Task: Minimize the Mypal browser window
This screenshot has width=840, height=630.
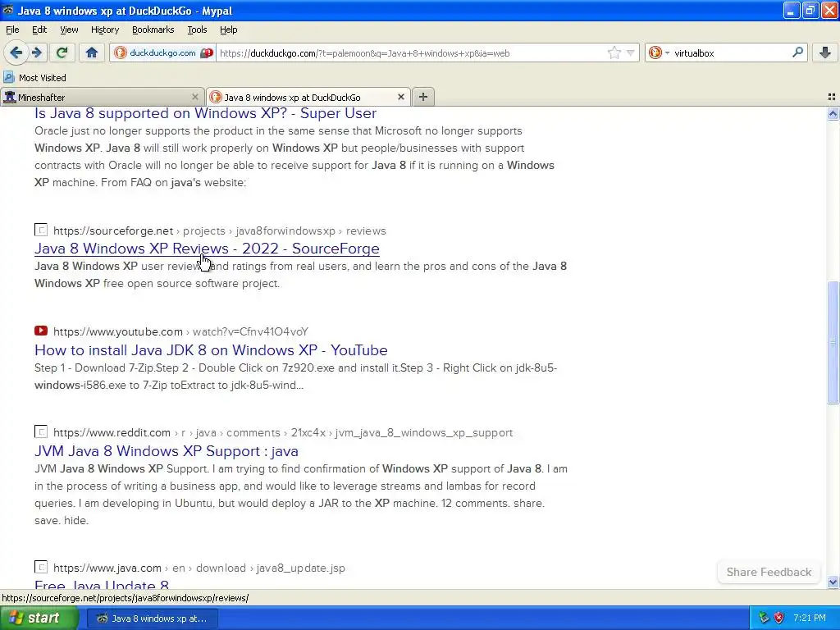Action: click(x=792, y=10)
